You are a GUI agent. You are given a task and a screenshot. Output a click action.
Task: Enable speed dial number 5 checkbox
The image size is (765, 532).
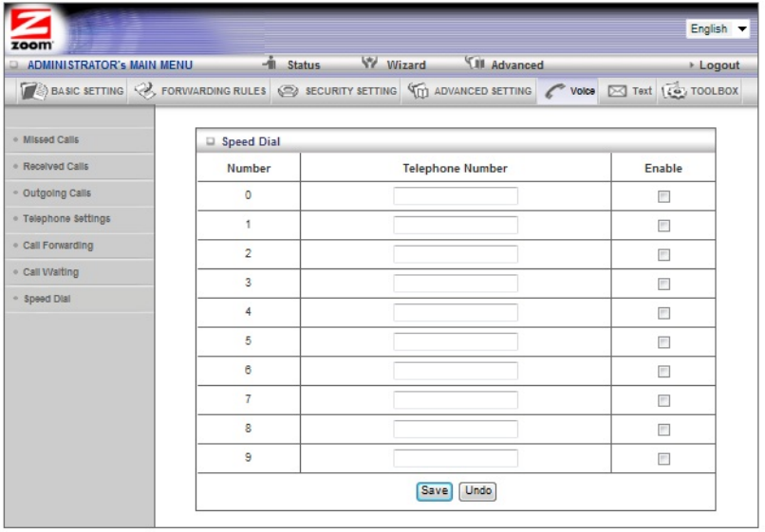(x=663, y=342)
